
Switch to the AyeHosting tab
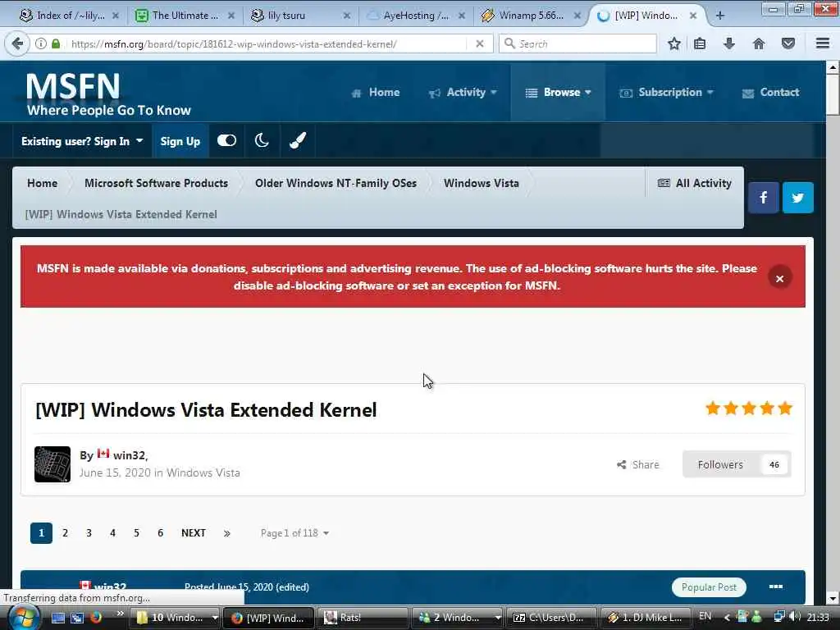(416, 16)
